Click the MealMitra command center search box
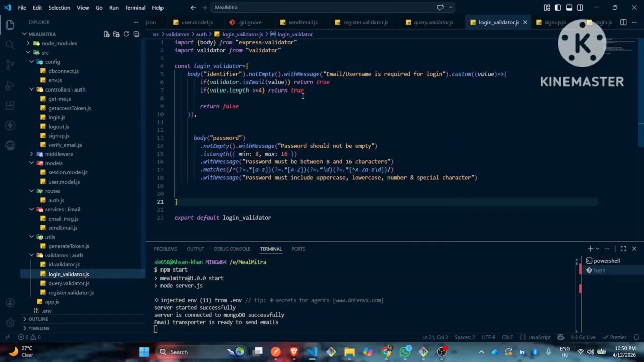Viewport: 644px width, 362px height. [322, 8]
